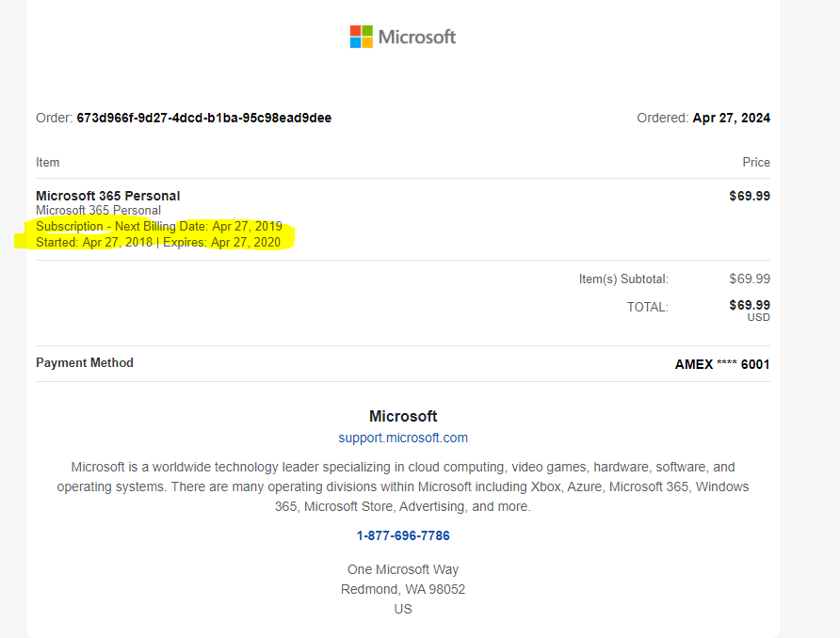
Task: Click the Microsoft wordmark beside the logo
Action: click(417, 37)
